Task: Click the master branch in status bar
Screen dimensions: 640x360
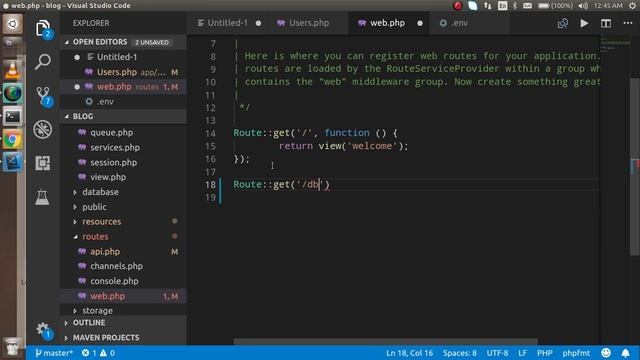Action: point(53,353)
